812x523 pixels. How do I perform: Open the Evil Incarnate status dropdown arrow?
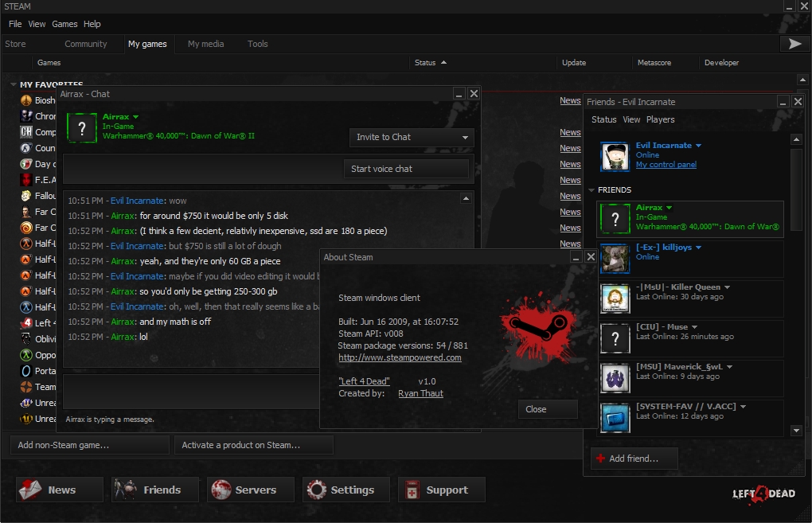tap(699, 146)
